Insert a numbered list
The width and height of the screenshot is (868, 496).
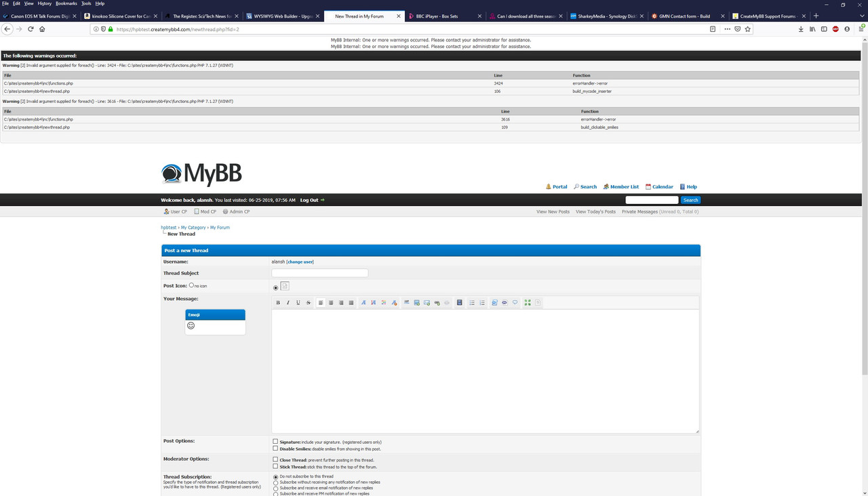click(482, 302)
